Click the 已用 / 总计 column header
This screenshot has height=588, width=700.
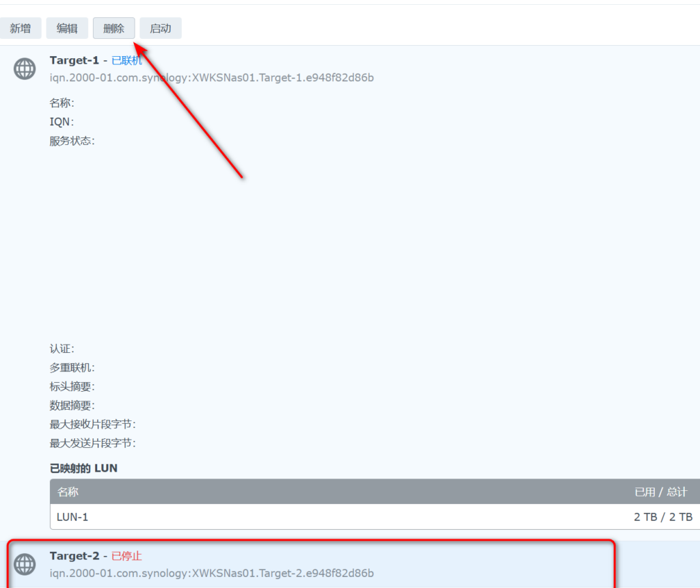(660, 492)
